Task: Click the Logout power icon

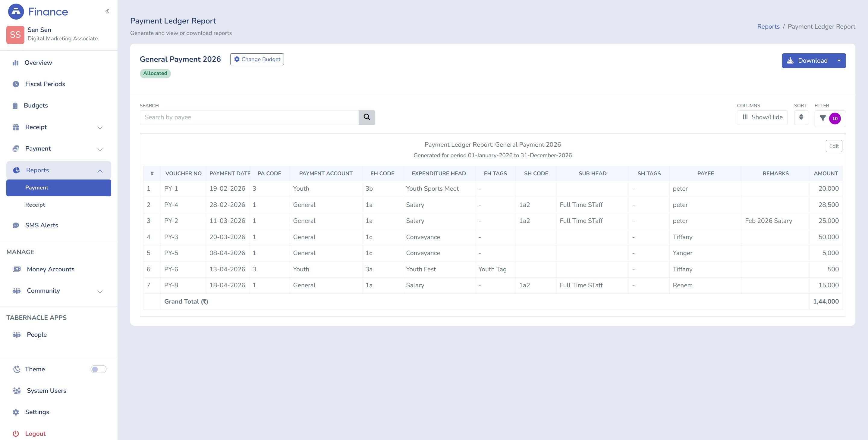Action: tap(15, 434)
